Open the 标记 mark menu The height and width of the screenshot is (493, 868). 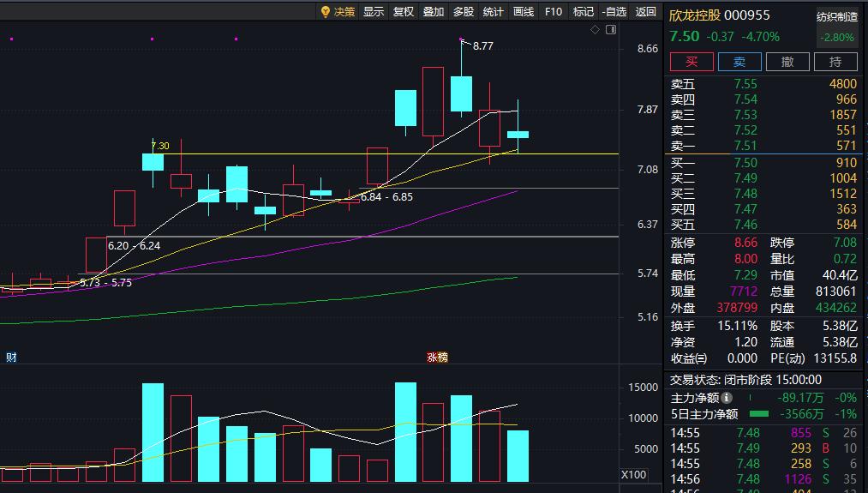pyautogui.click(x=584, y=12)
